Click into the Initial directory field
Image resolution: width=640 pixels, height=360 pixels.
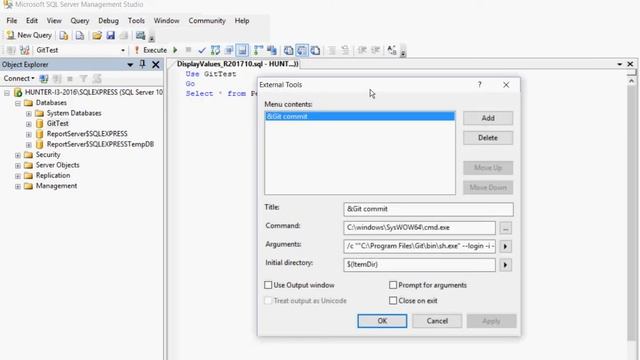(419, 264)
